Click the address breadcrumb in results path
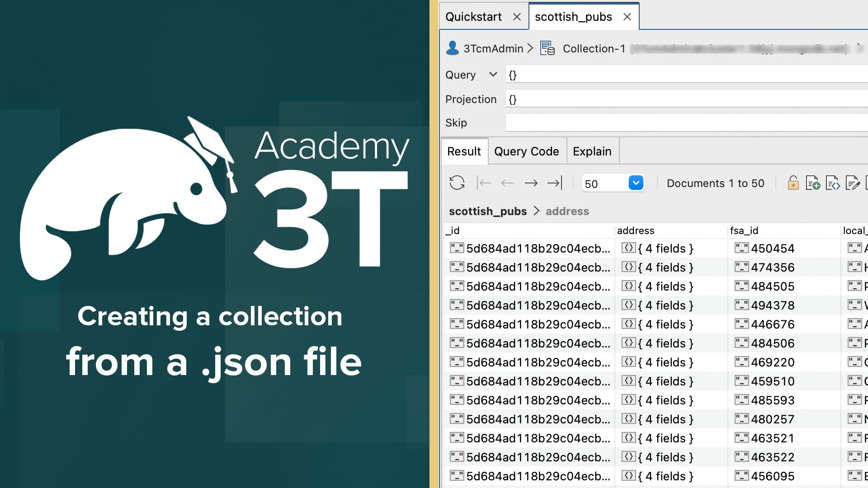 pos(567,211)
